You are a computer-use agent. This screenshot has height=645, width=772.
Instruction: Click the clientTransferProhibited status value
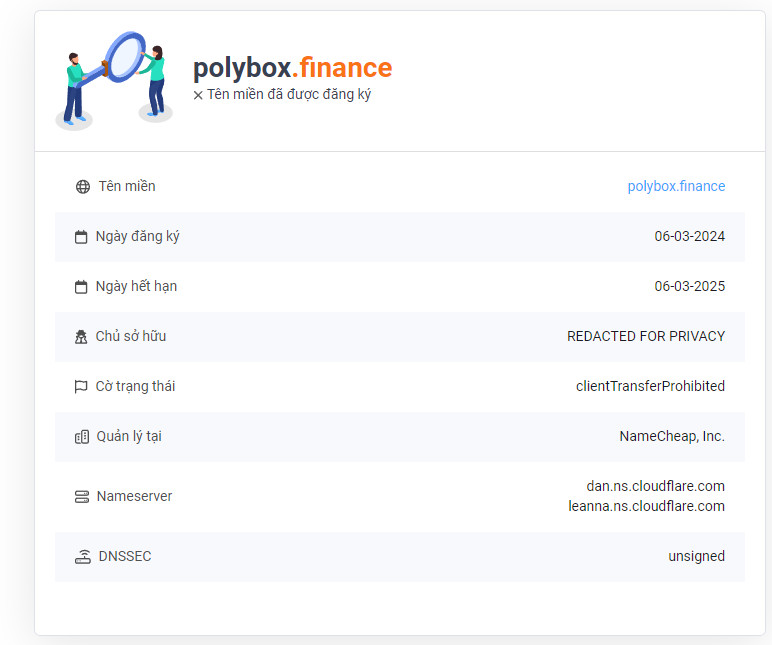pos(650,386)
